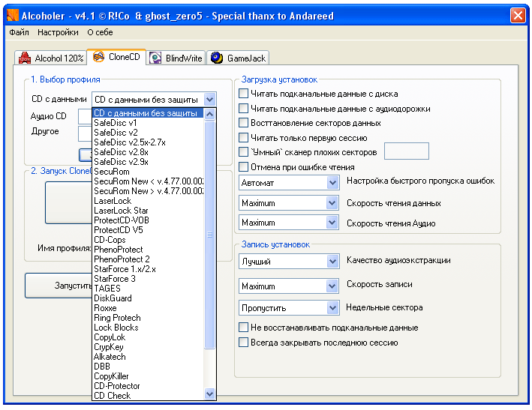
Task: Select 'Ring Protech' profile
Action: point(149,318)
